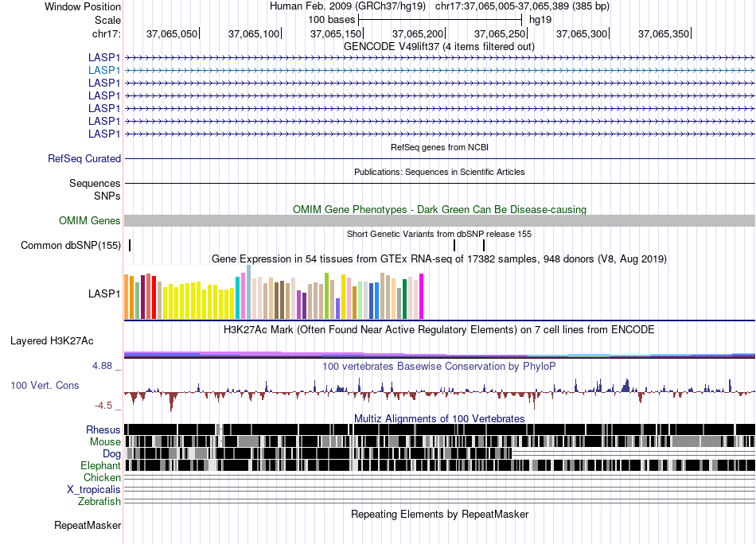Click the 100 bases scale bar

pos(440,20)
